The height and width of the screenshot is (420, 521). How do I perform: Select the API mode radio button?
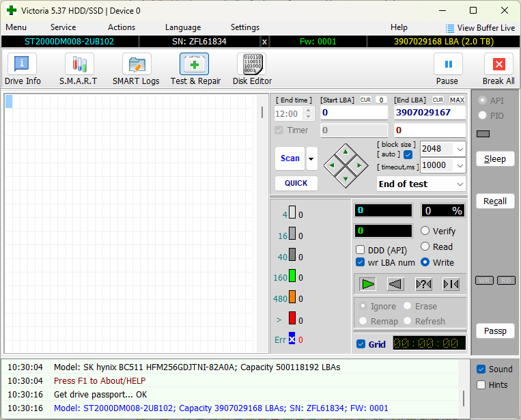pyautogui.click(x=483, y=100)
